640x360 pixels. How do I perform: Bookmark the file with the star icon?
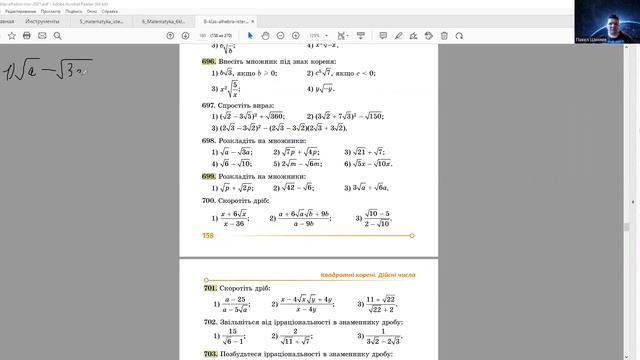[12, 36]
